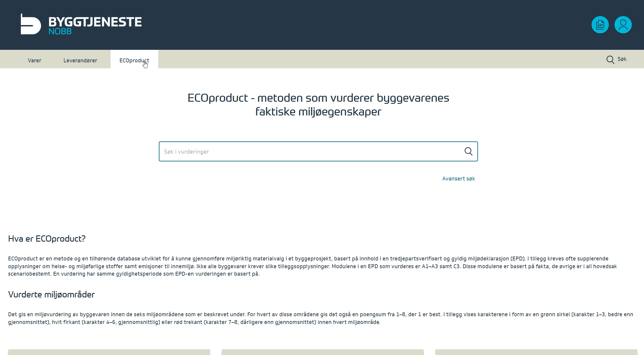
Task: Click the Søk label in navigation bar
Action: [x=622, y=59]
